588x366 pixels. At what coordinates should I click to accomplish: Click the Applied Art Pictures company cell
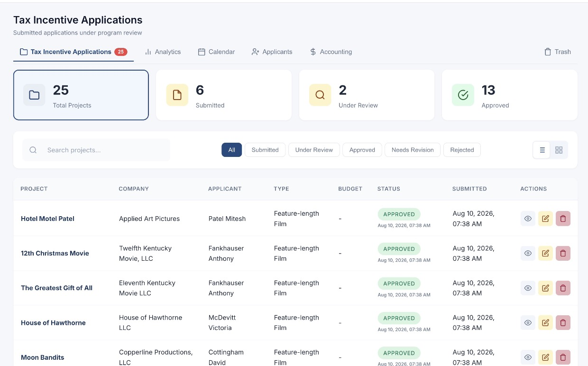149,219
